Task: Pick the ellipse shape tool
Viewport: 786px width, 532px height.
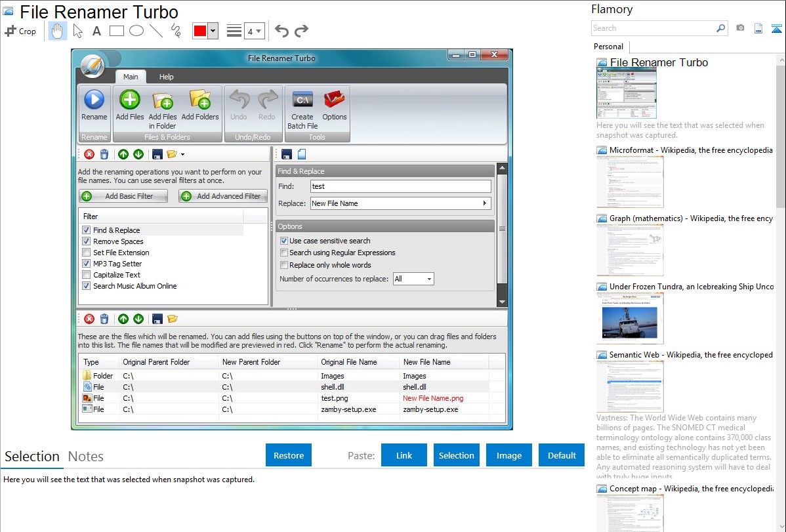Action: (136, 31)
